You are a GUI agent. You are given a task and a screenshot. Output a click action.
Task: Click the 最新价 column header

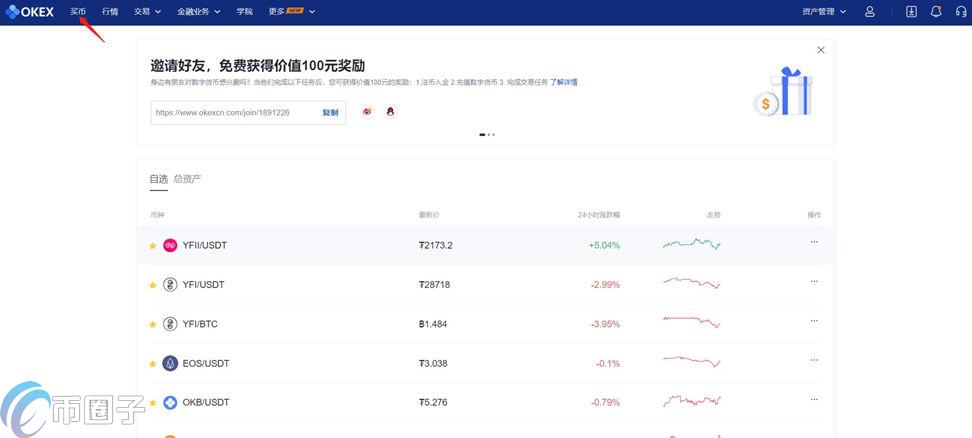(428, 215)
